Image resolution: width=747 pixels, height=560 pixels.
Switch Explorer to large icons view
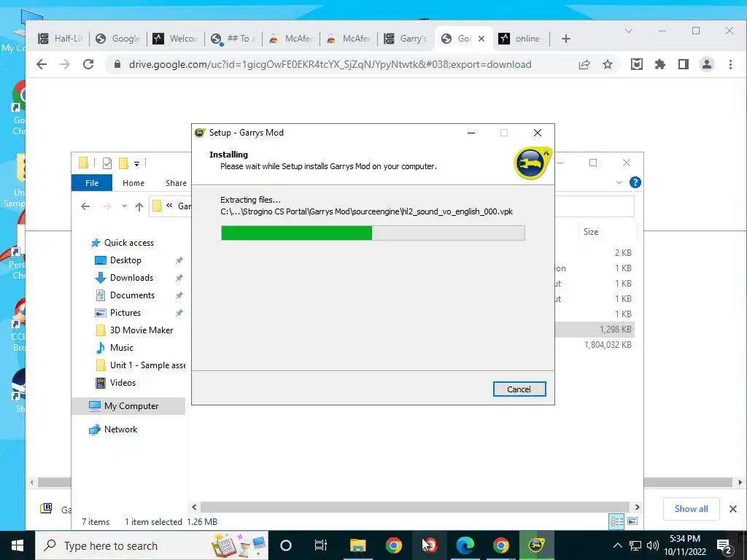coord(632,521)
